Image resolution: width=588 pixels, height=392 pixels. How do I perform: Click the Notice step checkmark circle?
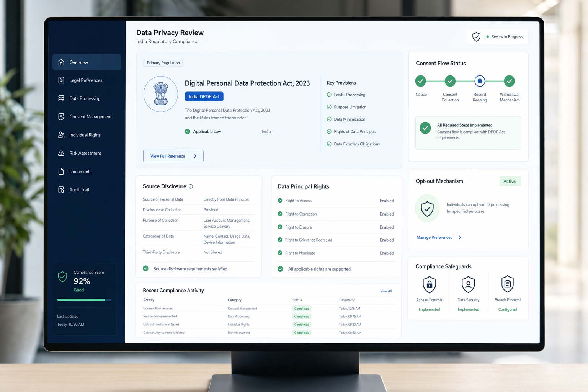tap(421, 81)
